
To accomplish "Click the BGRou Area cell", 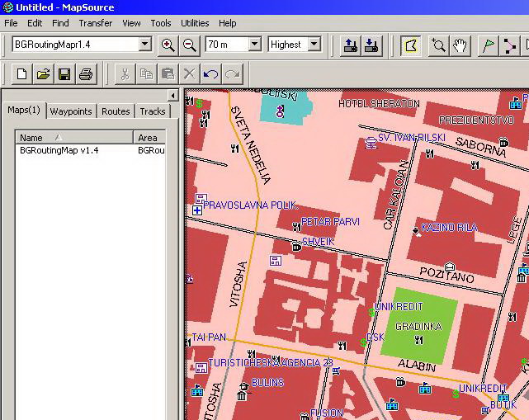I will [151, 150].
